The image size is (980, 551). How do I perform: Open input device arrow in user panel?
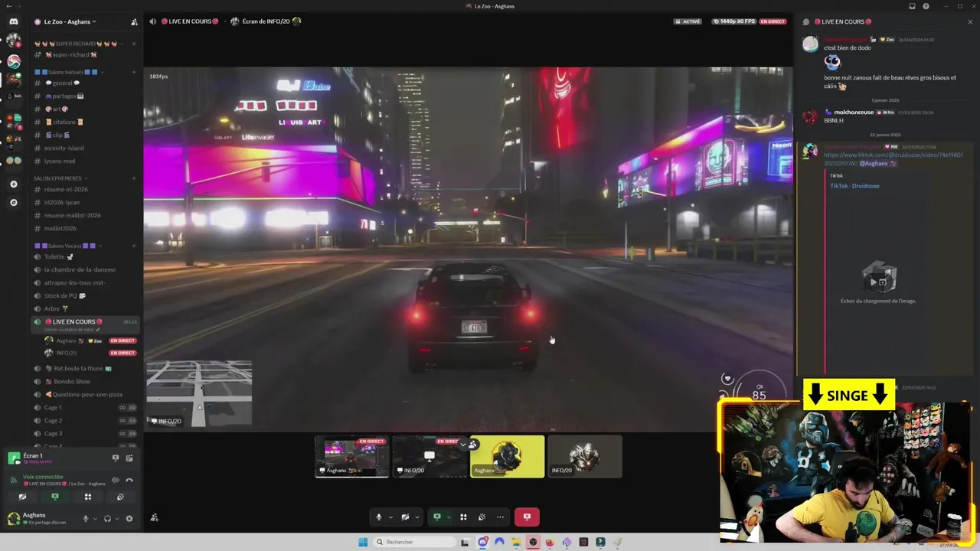click(95, 518)
